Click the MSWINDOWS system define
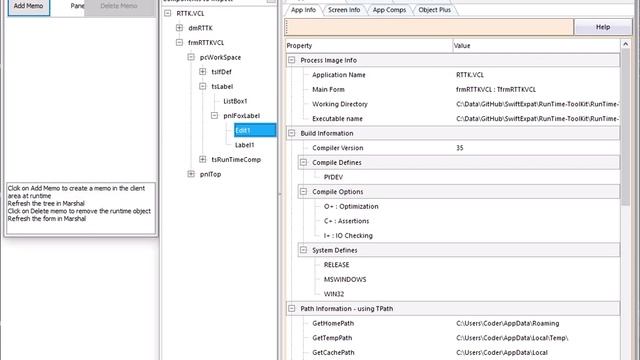Image resolution: width=640 pixels, height=360 pixels. [x=345, y=280]
